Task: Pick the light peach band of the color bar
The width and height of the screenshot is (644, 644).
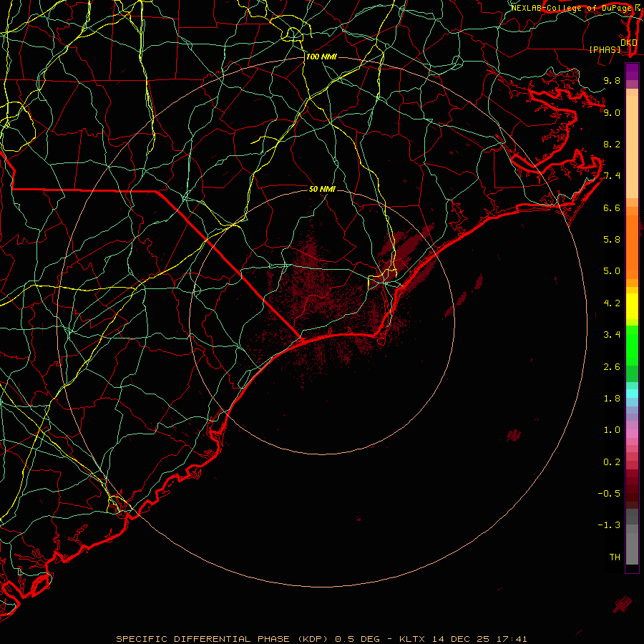Action: point(632,147)
